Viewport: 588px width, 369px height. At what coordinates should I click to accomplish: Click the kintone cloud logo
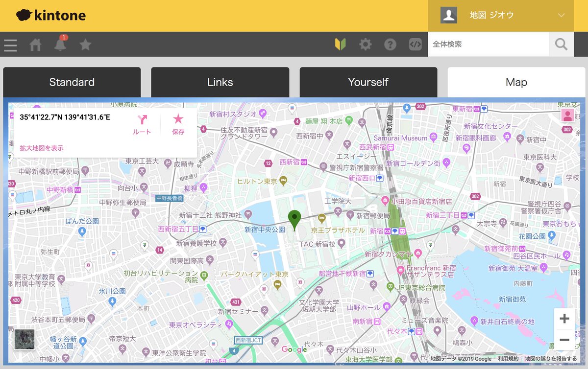(50, 15)
